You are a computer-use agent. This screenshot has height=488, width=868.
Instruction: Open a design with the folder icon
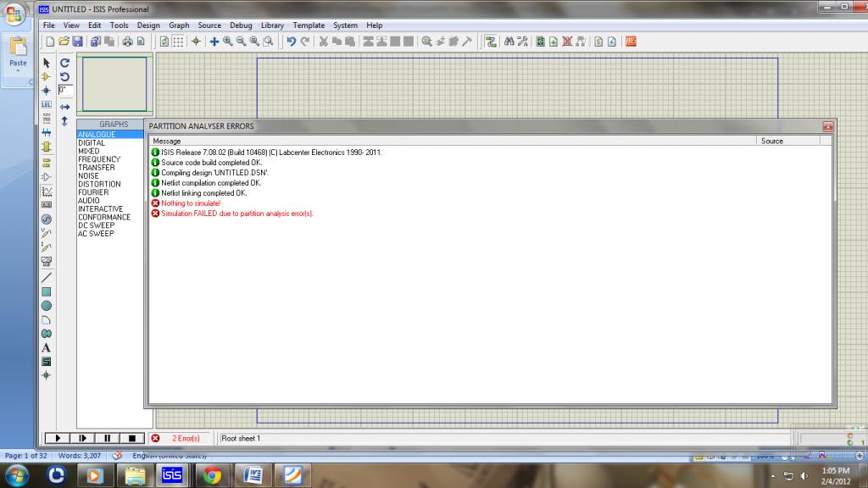pyautogui.click(x=64, y=42)
